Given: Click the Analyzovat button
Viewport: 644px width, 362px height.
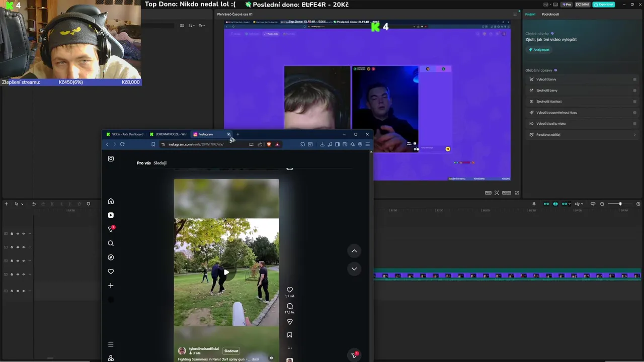Looking at the screenshot, I should click(x=539, y=50).
